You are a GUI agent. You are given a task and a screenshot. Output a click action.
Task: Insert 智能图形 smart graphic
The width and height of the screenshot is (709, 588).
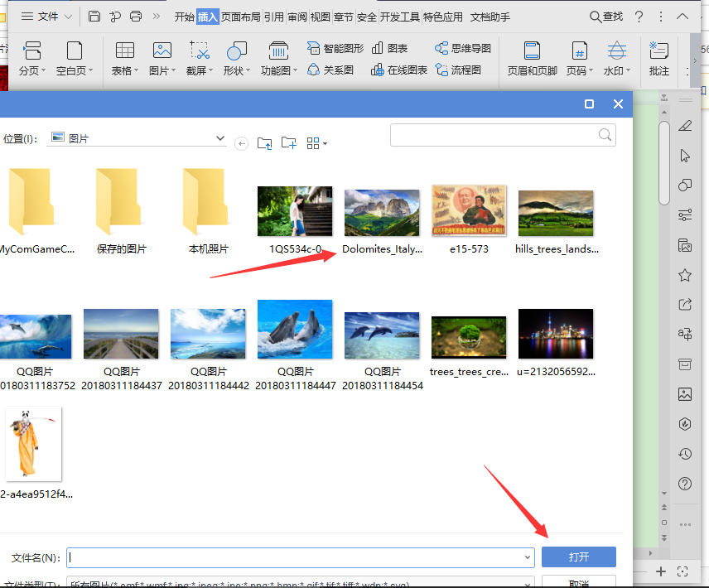335,48
